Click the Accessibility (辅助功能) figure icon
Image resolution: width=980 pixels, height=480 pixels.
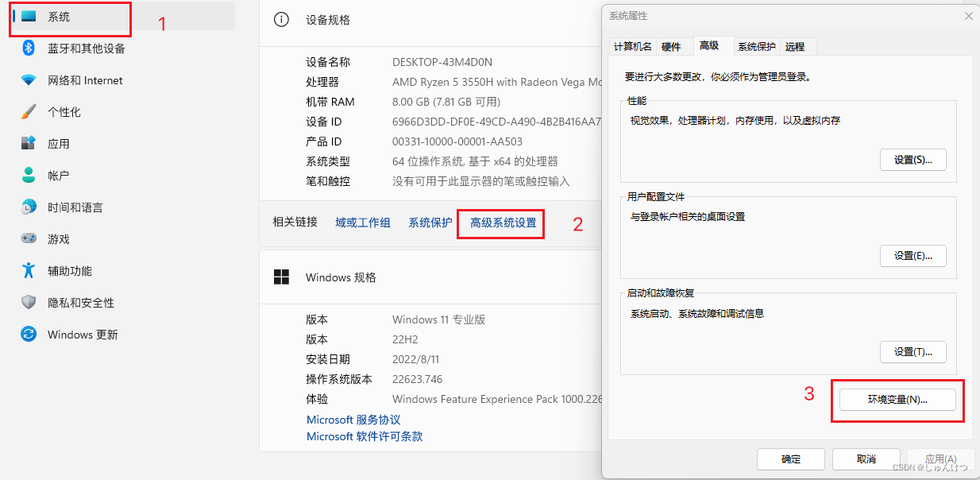(29, 271)
